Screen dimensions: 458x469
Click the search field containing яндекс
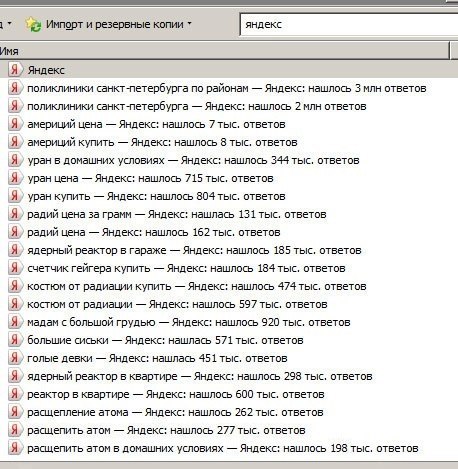(x=349, y=25)
